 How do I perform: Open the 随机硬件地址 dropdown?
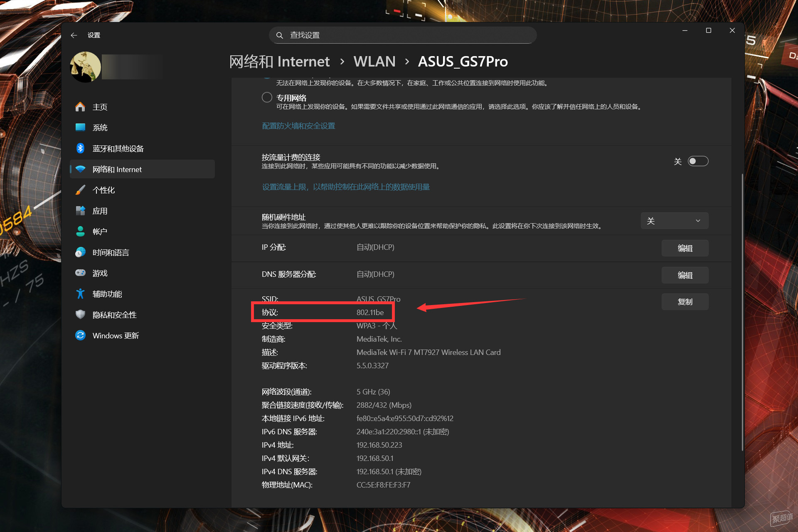[x=675, y=221]
